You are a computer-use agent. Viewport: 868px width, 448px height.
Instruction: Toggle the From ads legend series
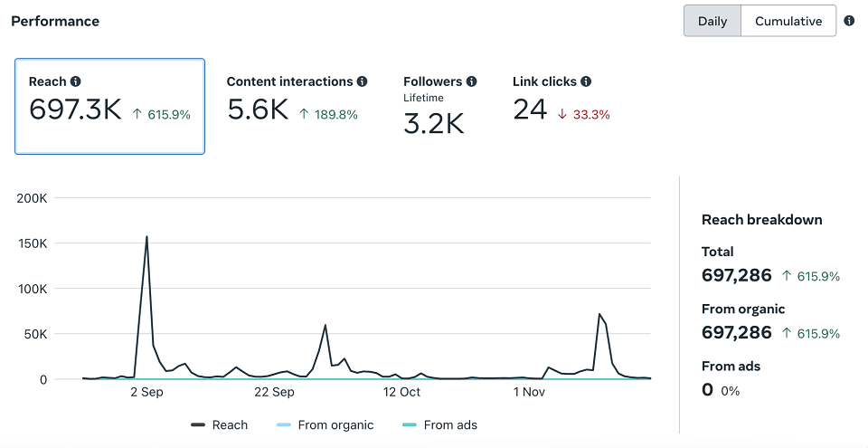[439, 425]
